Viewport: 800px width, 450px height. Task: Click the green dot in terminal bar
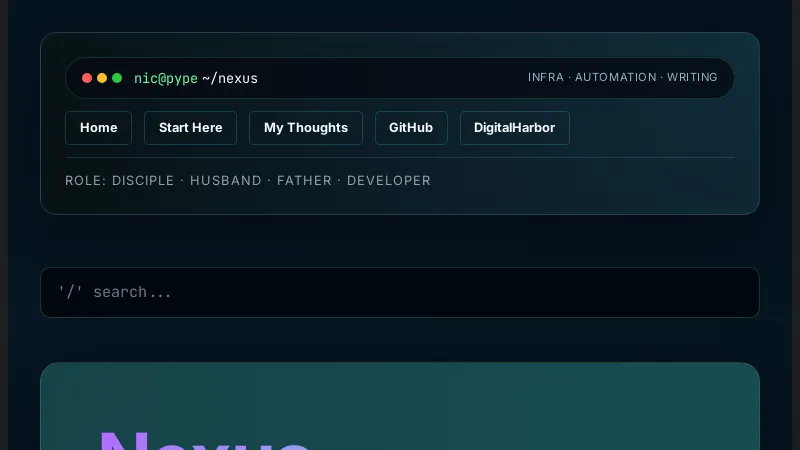point(117,78)
